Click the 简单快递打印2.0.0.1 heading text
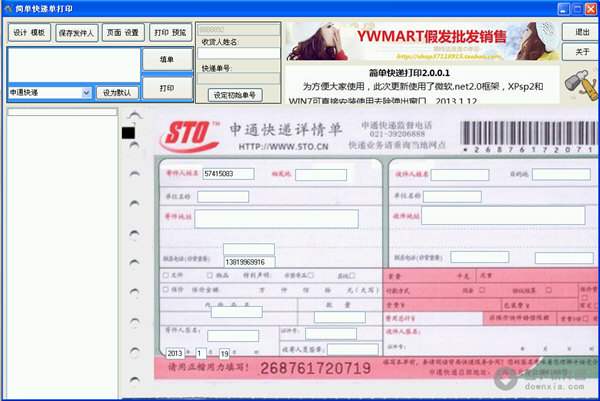Viewport: 600px width, 401px height. point(409,73)
